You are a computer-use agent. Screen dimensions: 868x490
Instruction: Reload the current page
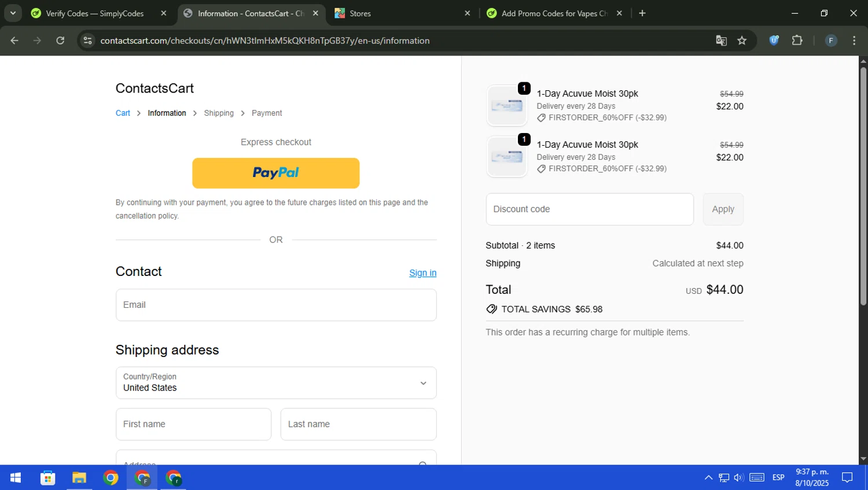point(60,40)
